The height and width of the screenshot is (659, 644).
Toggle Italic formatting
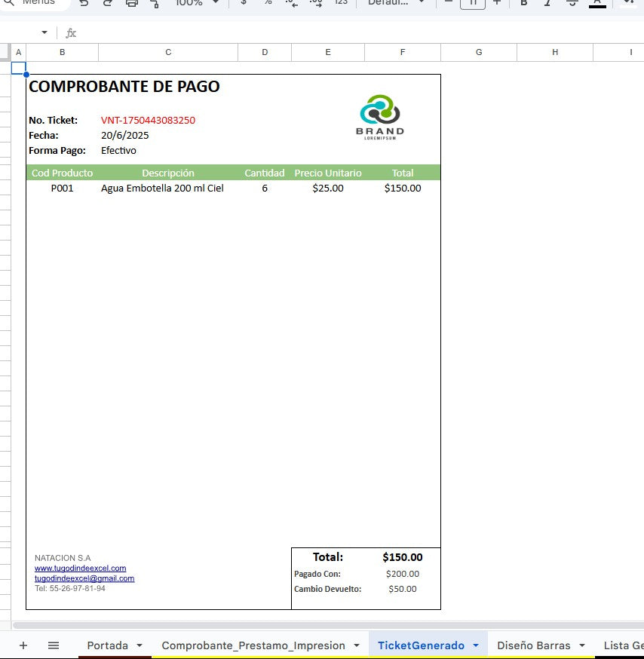pyautogui.click(x=547, y=2)
